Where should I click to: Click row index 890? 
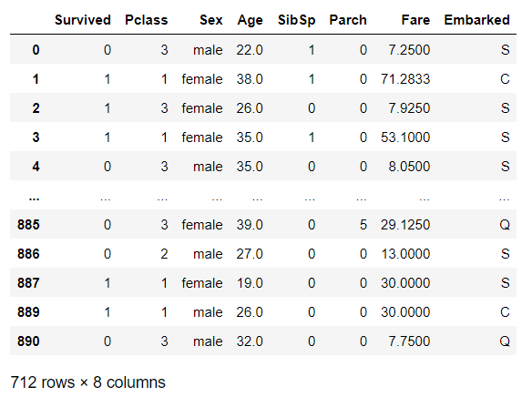[x=28, y=341]
